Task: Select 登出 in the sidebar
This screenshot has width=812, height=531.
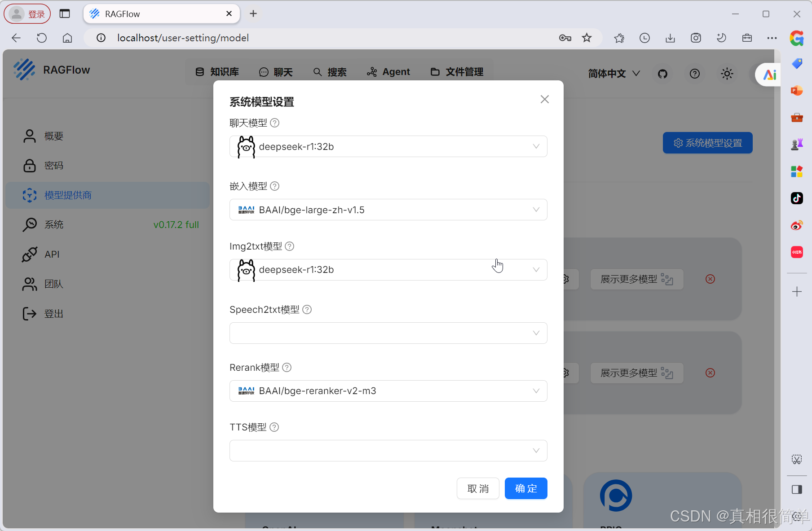Action: 108,313
